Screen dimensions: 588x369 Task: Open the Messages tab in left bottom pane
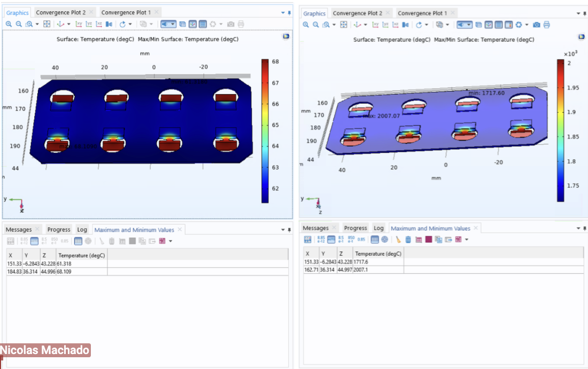pos(19,229)
